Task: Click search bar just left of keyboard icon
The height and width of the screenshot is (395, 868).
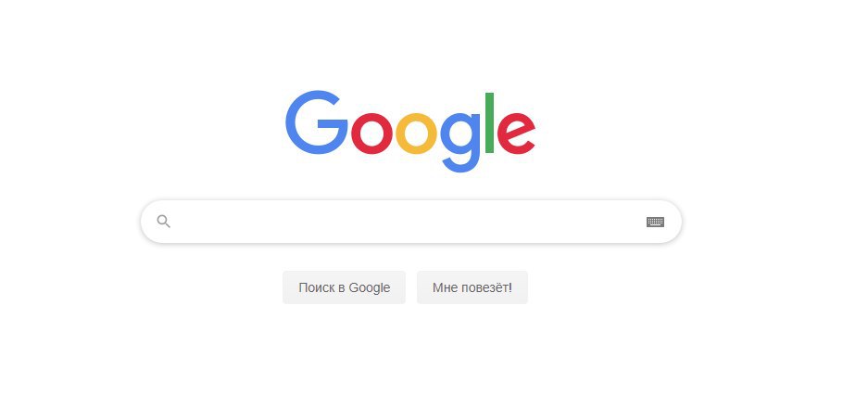Action: (x=625, y=222)
